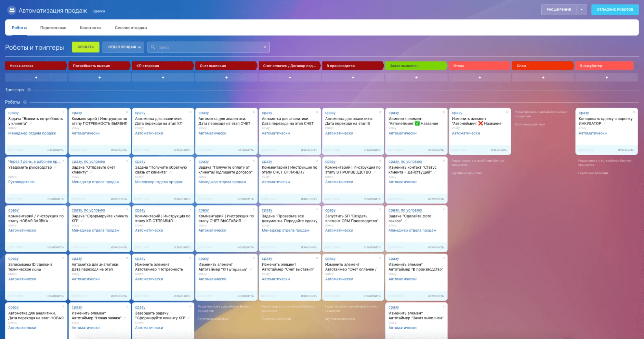Open the help icon next to Роботы heading

[x=25, y=102]
